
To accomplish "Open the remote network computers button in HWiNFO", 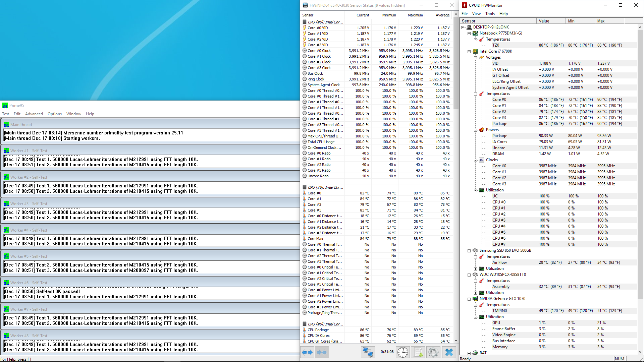I will (368, 352).
